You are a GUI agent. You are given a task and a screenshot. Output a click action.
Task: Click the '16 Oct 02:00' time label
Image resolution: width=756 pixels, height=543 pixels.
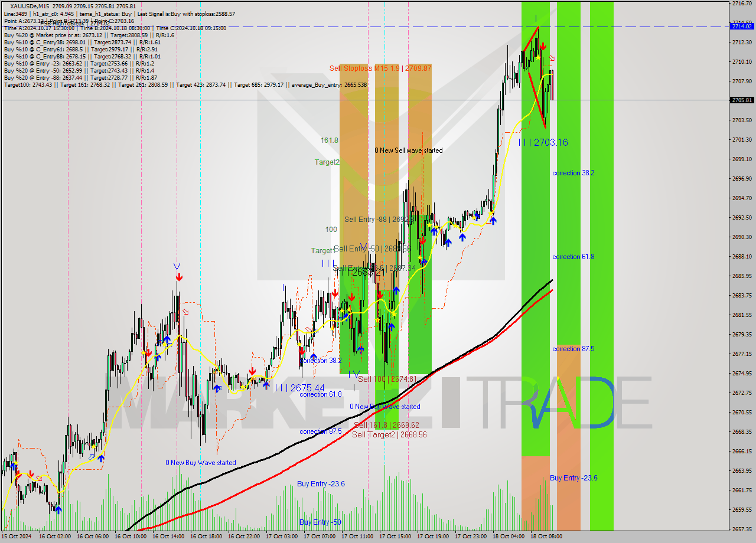point(54,537)
